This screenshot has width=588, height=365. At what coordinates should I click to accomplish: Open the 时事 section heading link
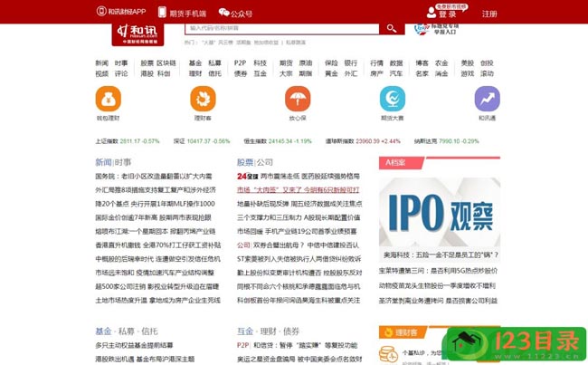(x=123, y=162)
